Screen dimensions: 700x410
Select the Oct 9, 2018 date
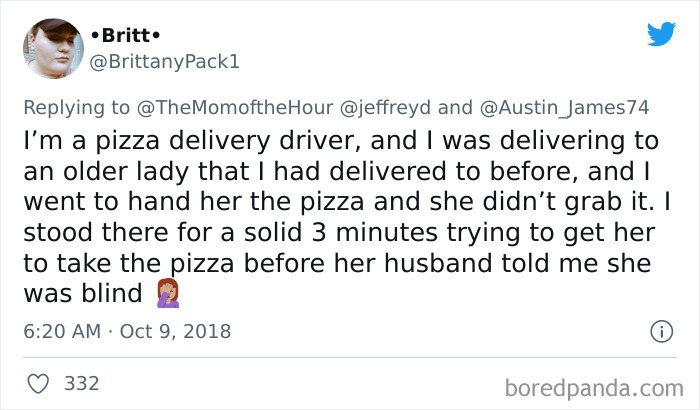(174, 330)
